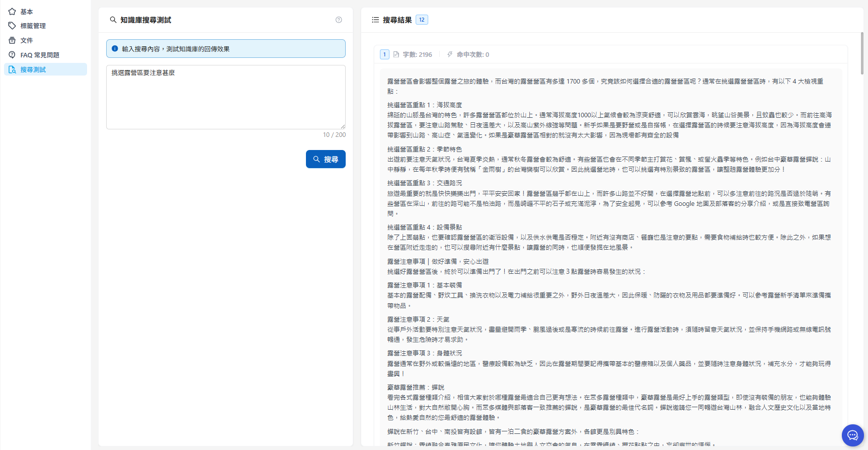Viewport: 868px width, 450px height.
Task: Click the tag icon for 標籤管理
Action: [12, 26]
